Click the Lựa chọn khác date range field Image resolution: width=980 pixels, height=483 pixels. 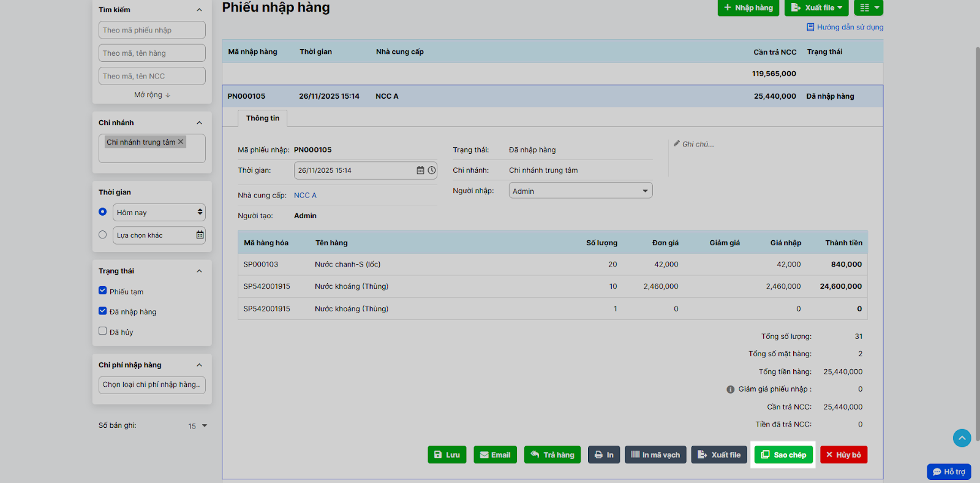159,235
